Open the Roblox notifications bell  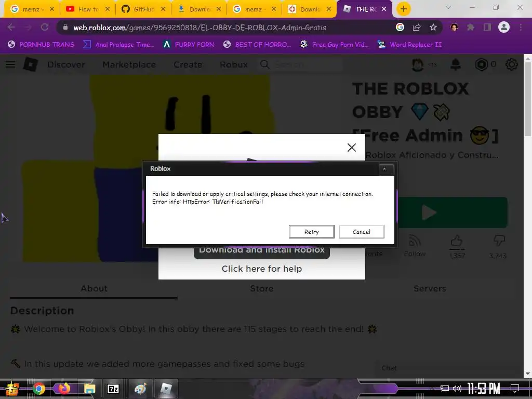tap(455, 64)
